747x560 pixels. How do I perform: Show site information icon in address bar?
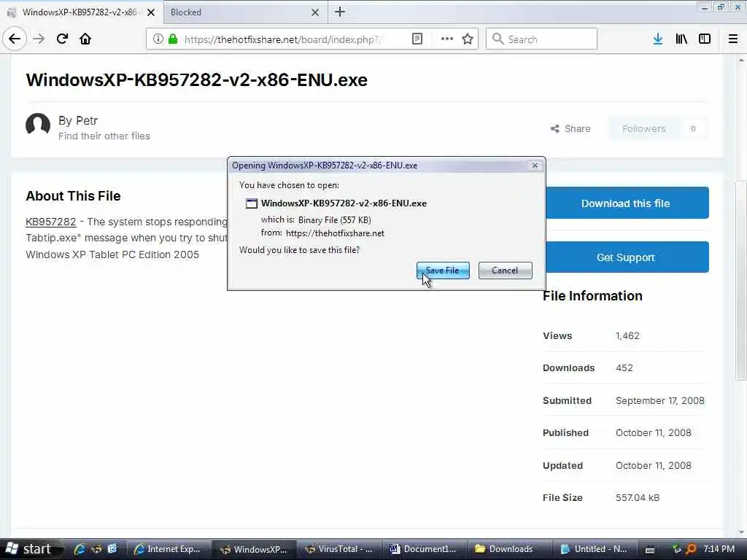pos(158,39)
